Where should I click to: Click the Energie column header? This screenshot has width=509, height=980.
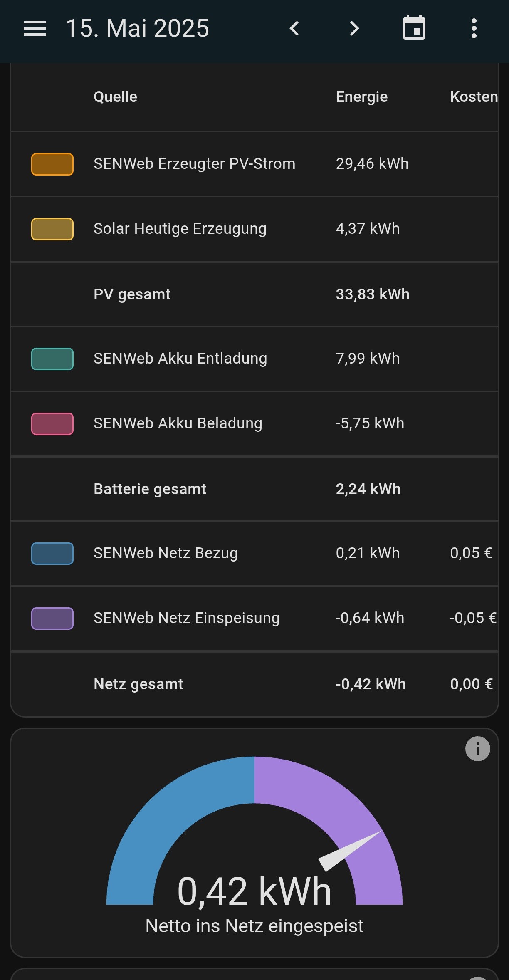coord(361,97)
